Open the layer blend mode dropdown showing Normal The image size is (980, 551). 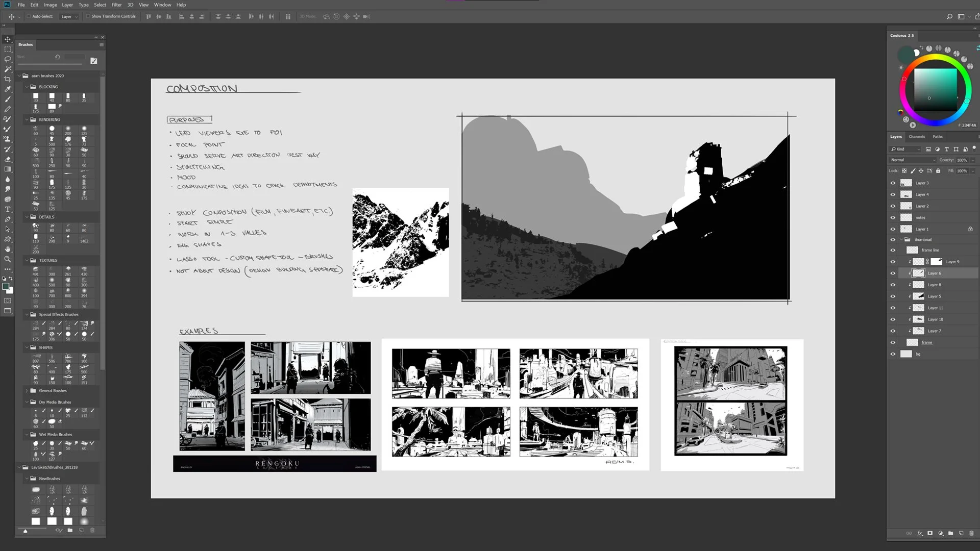coord(913,160)
